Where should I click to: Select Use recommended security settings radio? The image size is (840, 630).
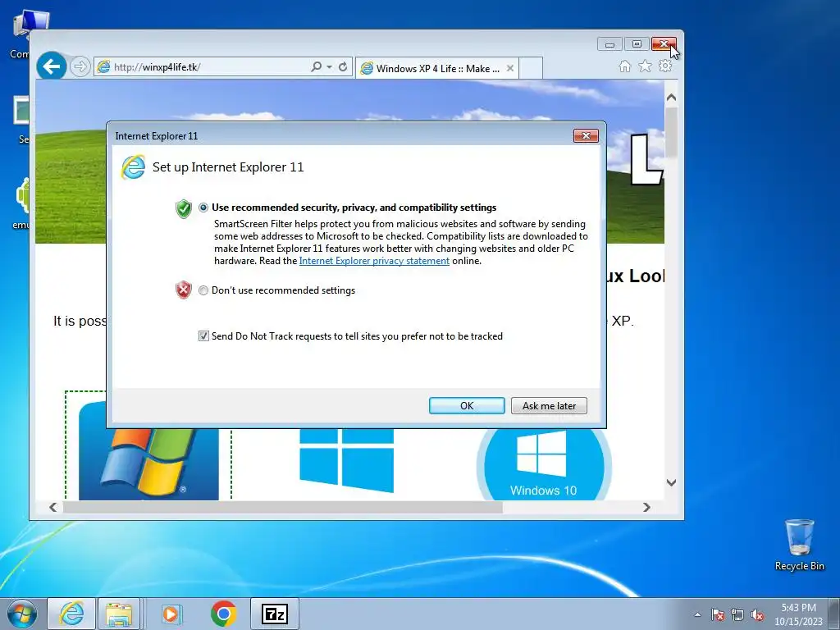point(203,208)
